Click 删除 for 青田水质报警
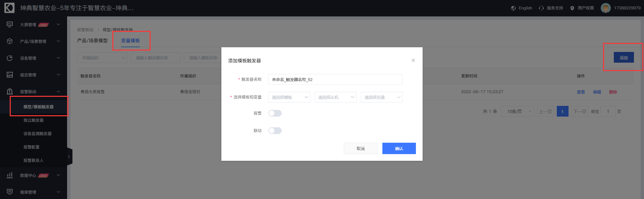The height and width of the screenshot is (199, 644). 613,92
